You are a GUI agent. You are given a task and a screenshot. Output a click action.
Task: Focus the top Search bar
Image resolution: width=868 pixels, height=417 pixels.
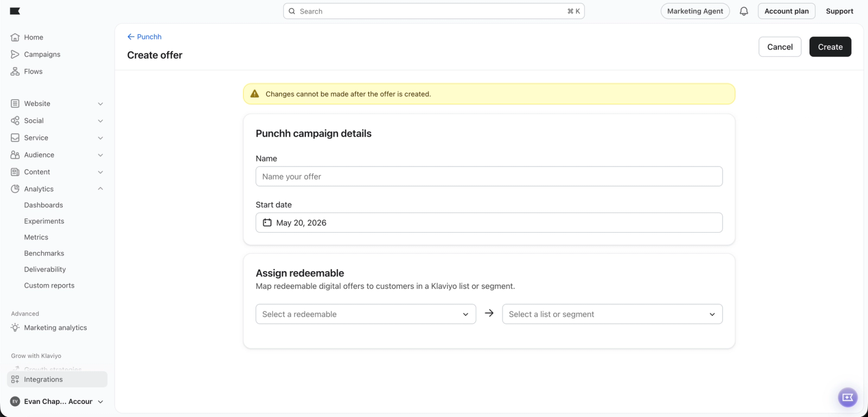433,11
